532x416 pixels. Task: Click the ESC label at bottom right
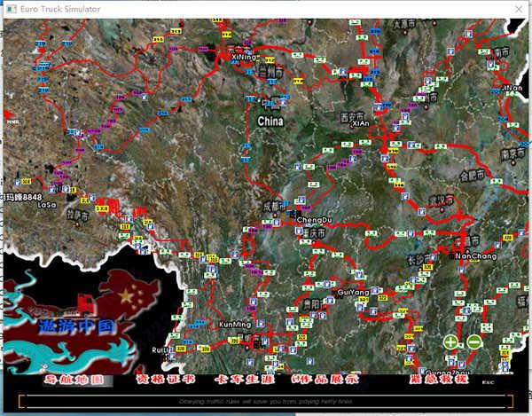(x=487, y=382)
